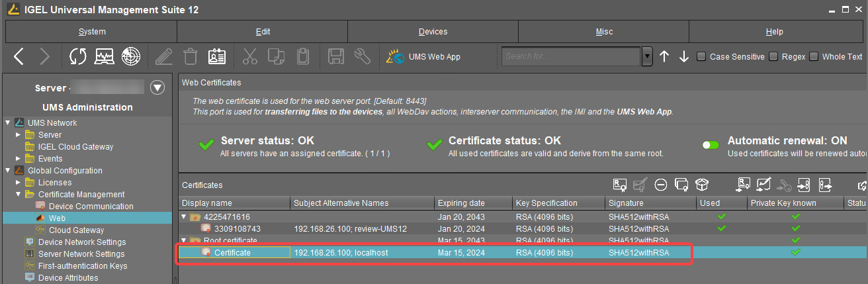Click the create root certificate icon
Viewport: 868px width, 284px height.
point(619,185)
